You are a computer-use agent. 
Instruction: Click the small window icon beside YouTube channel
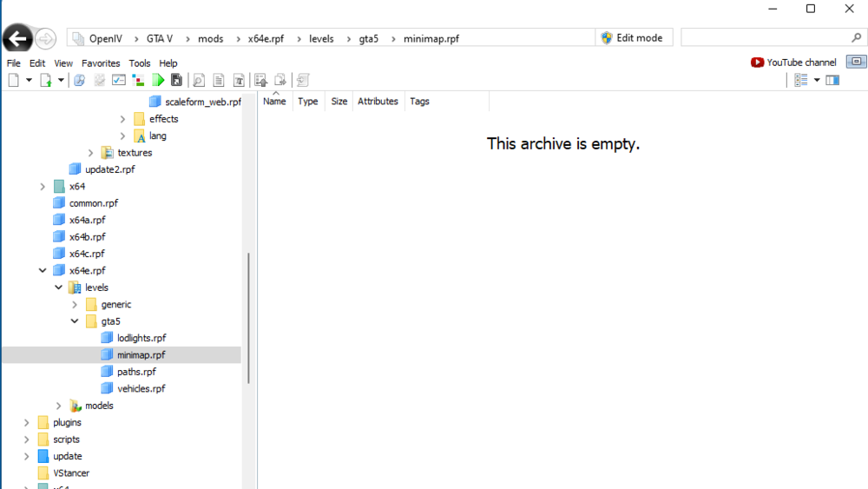pyautogui.click(x=857, y=62)
